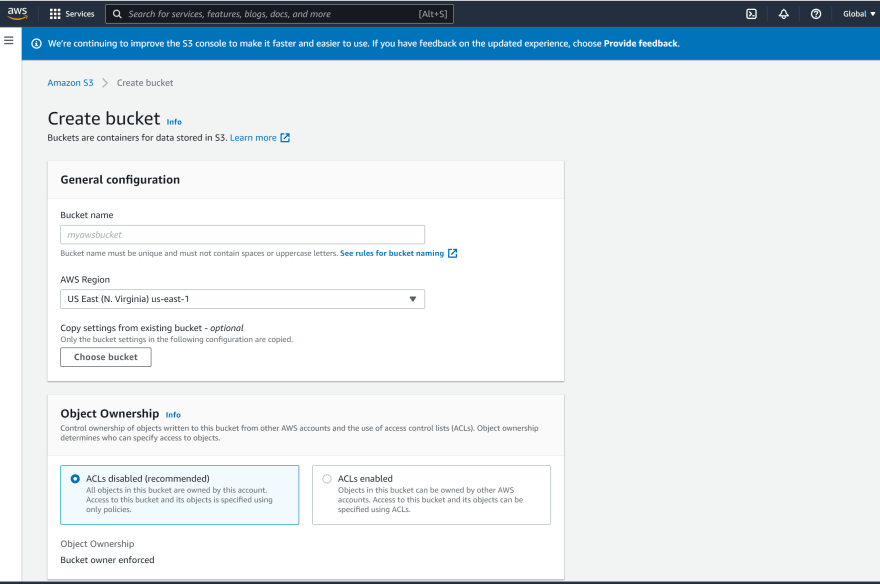Click the top search services input field
Screen dimensions: 880x584
pos(279,14)
